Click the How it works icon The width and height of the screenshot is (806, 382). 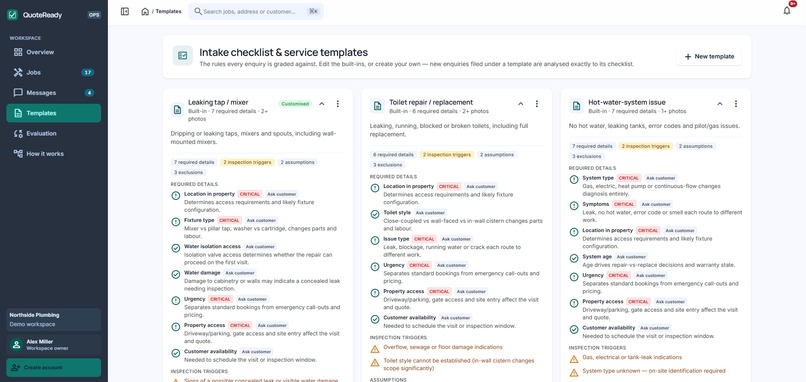[18, 154]
